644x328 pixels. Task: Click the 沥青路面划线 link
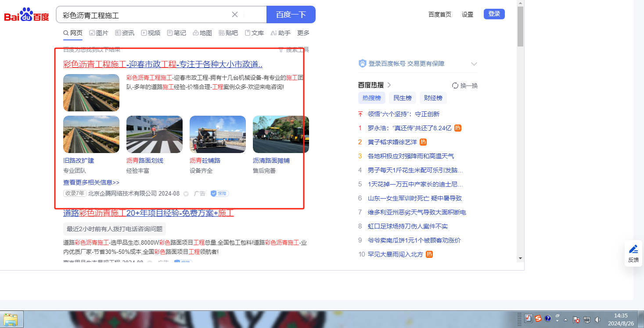coord(145,160)
